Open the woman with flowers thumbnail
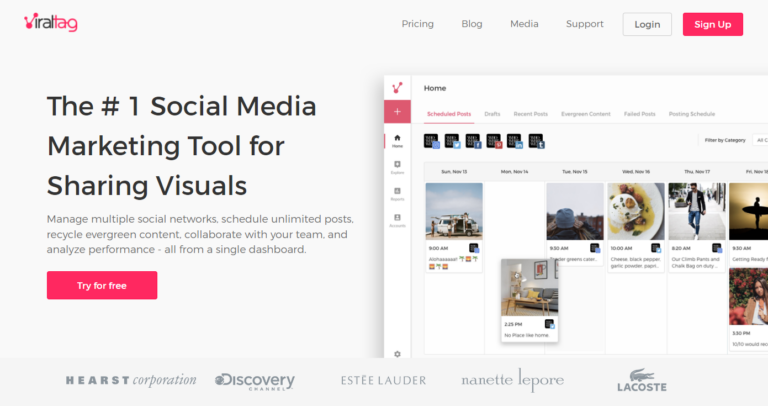The height and width of the screenshot is (406, 768). [x=748, y=296]
